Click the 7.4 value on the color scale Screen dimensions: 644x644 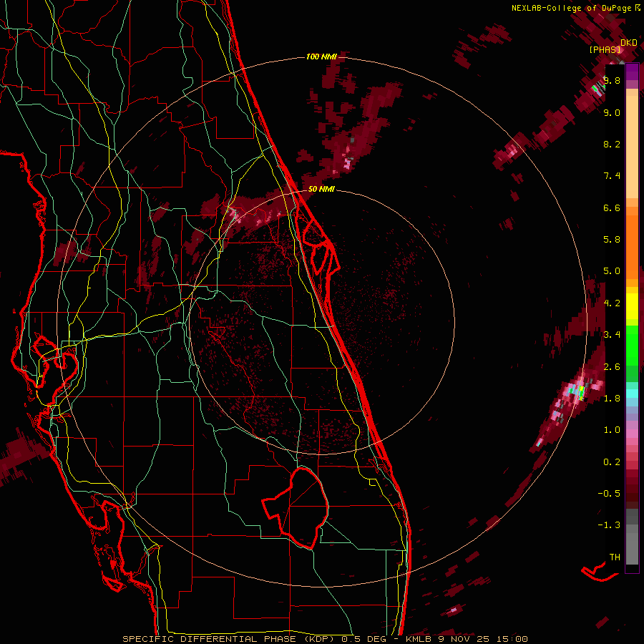coord(612,176)
